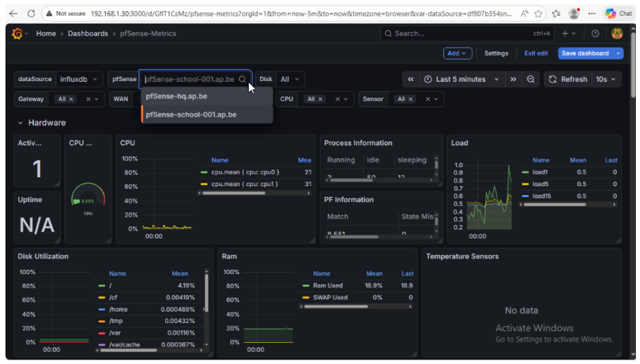Click the Not secure warning icon
This screenshot has width=640, height=364.
(x=49, y=14)
